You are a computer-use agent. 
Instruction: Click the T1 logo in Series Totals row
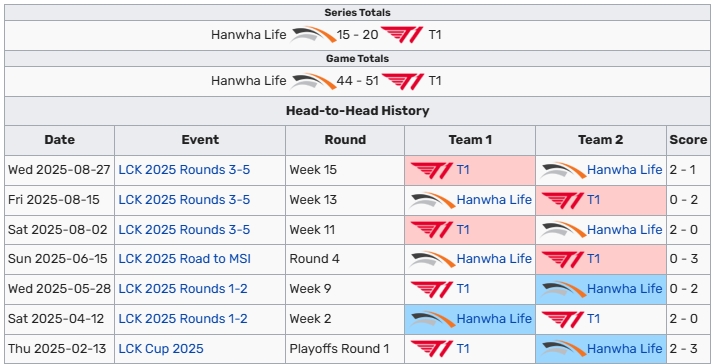point(402,35)
